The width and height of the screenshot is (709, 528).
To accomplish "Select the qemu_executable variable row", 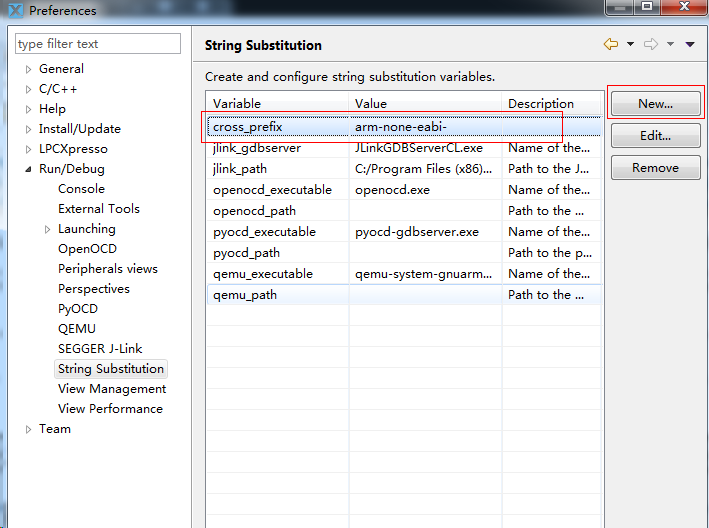I will [404, 273].
